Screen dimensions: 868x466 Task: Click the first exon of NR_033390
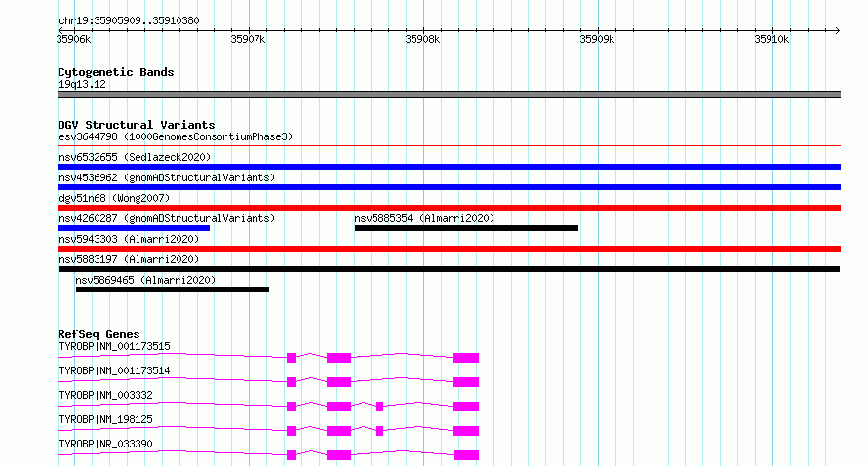[x=292, y=455]
